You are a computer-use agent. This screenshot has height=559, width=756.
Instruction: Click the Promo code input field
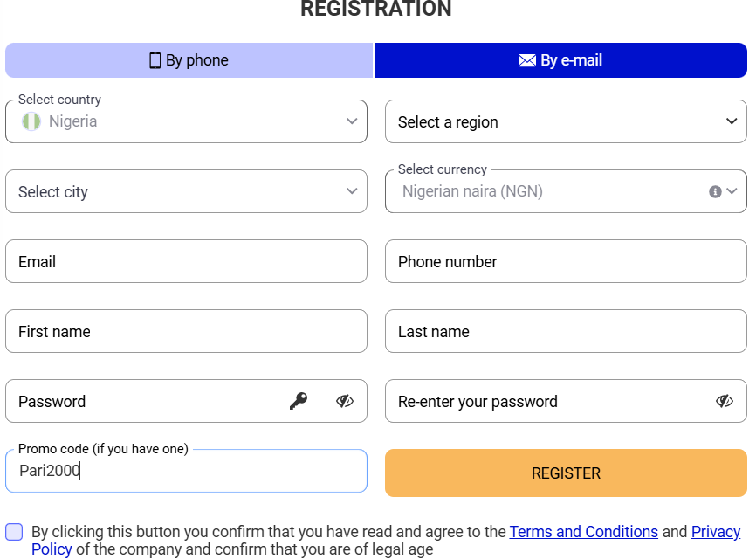coord(186,470)
